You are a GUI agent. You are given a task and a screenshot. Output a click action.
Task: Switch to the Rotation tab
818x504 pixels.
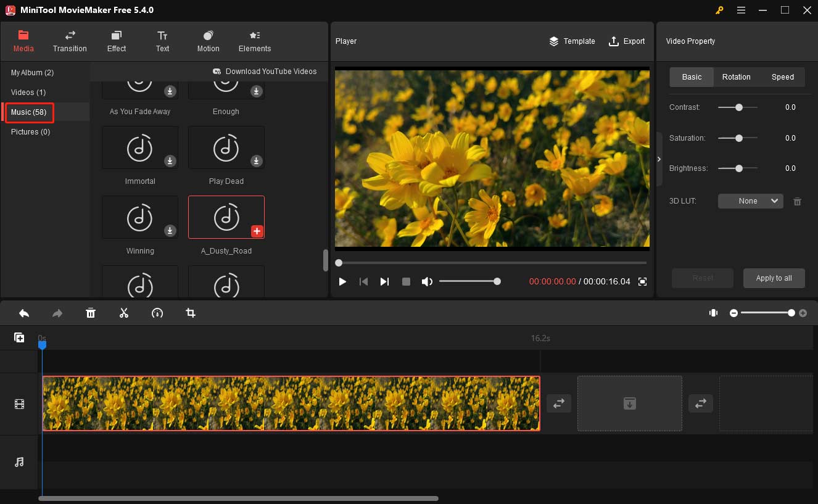click(x=736, y=76)
